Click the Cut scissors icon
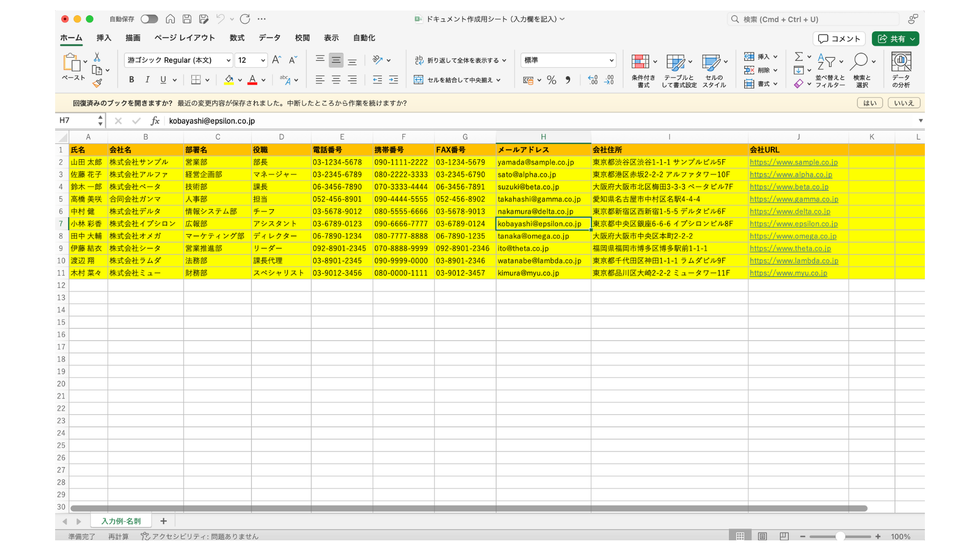 pos(97,57)
